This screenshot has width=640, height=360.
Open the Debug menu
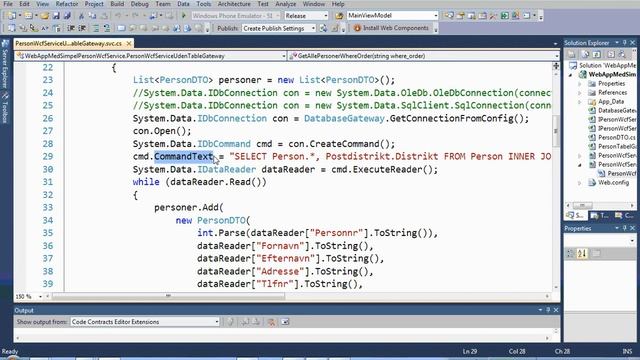point(140,4)
